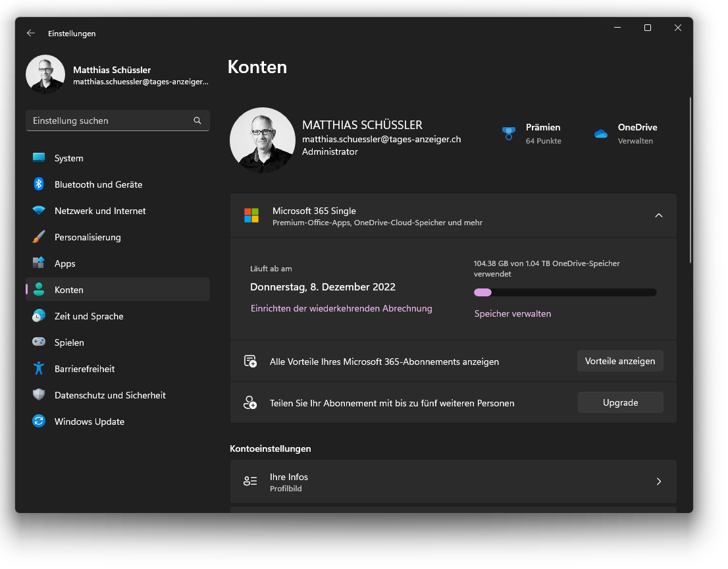Click the share subscription person-plus icon
This screenshot has height=569, width=728.
point(250,403)
